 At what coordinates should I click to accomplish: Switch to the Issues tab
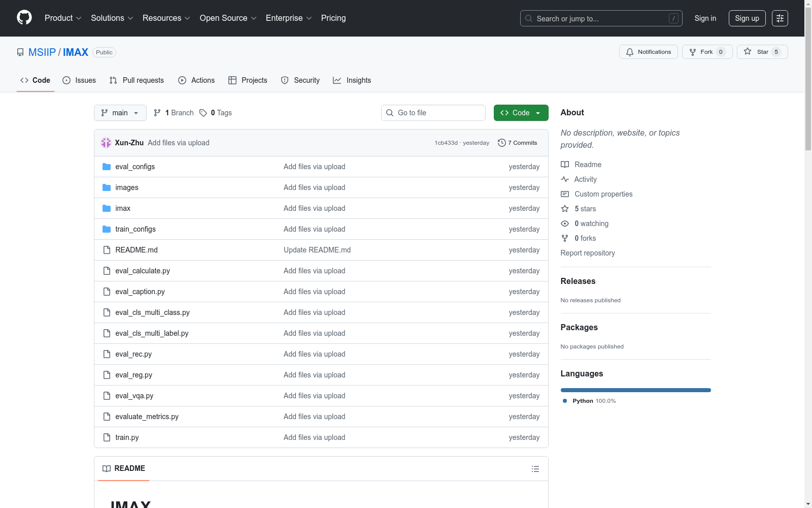tap(79, 80)
